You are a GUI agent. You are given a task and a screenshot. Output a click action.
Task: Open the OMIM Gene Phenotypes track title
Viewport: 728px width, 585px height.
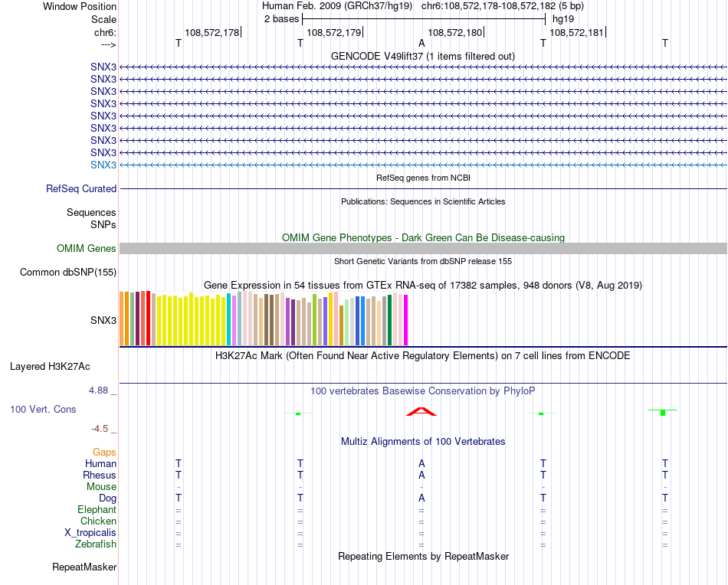point(423,237)
